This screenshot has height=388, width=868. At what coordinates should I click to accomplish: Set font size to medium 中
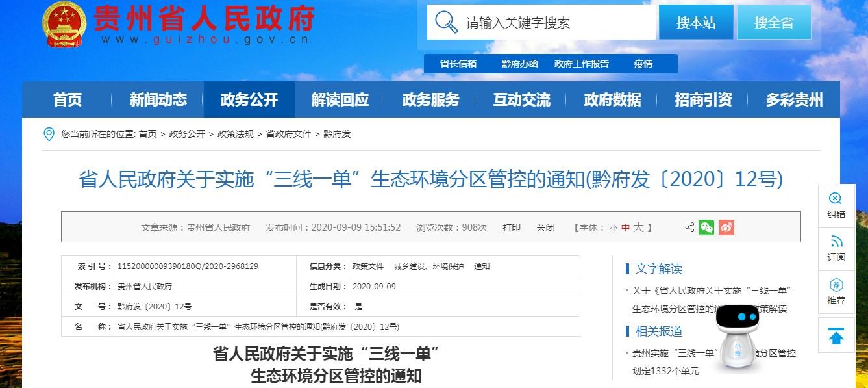pos(625,227)
